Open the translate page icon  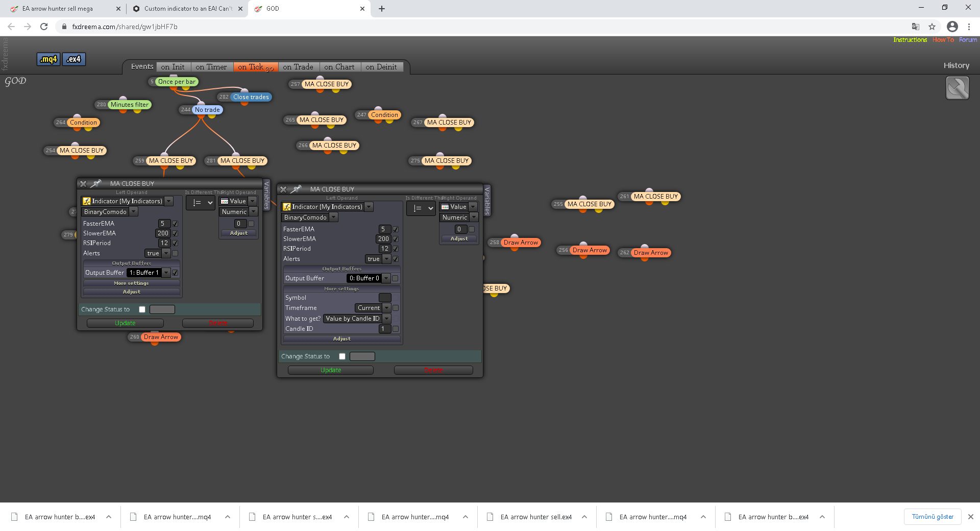(916, 27)
